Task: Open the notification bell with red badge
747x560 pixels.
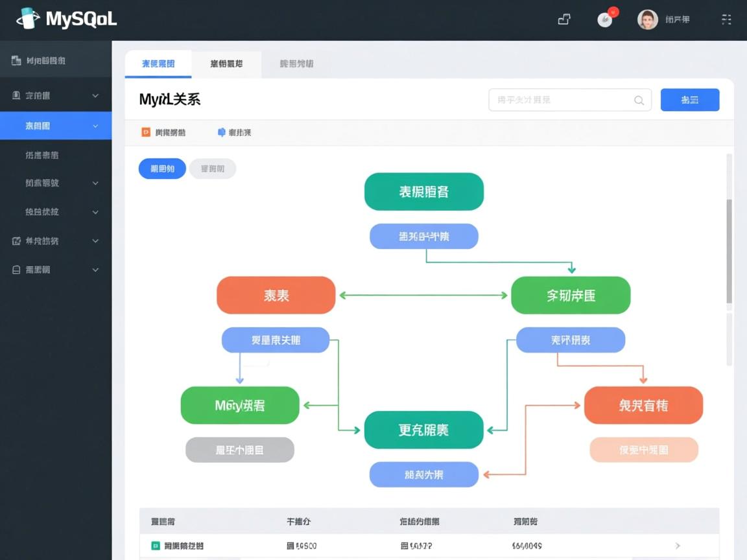Action: click(605, 19)
